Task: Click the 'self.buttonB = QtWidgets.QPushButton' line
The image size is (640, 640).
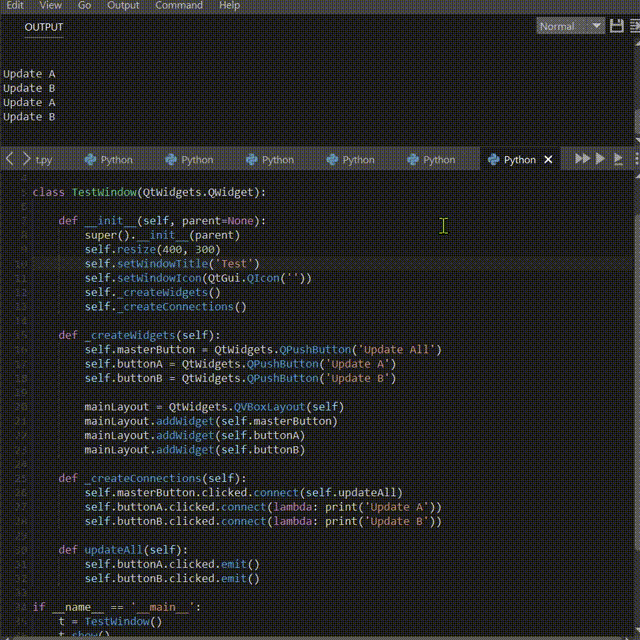Action: [x=240, y=378]
